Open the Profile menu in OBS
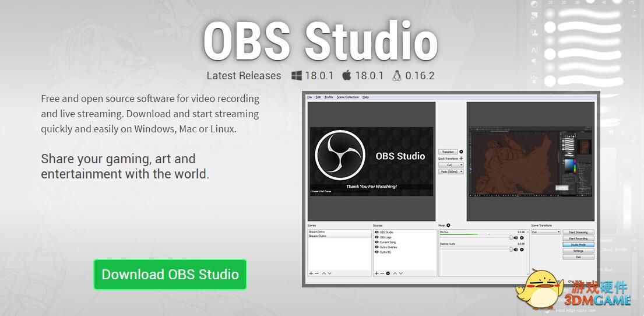The image size is (644, 316). (329, 97)
